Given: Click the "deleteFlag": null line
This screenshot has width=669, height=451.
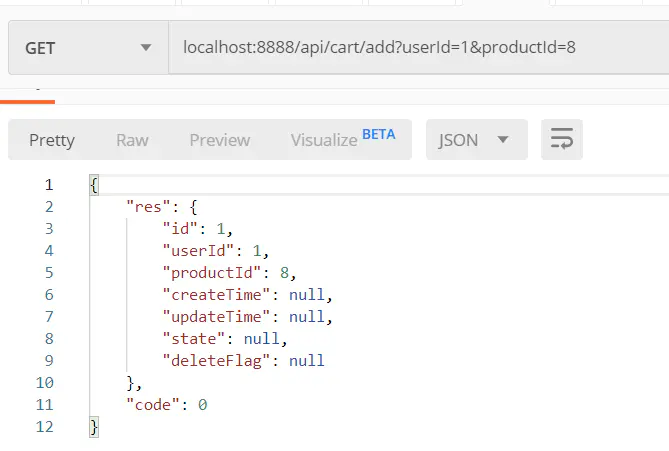Looking at the screenshot, I should tap(243, 361).
